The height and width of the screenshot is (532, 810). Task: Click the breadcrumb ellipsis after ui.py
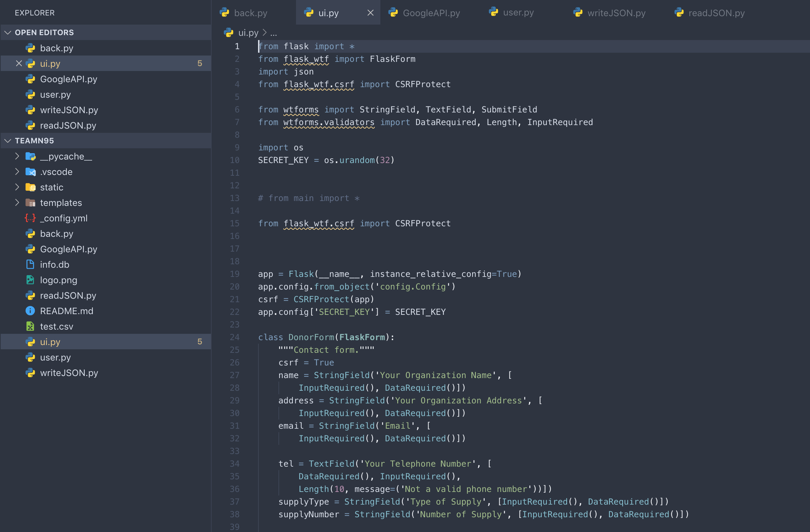(x=274, y=33)
